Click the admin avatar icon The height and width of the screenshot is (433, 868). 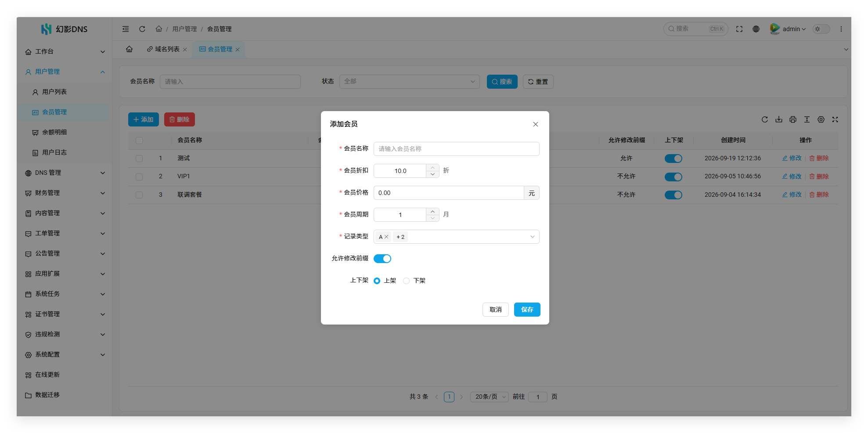coord(774,29)
